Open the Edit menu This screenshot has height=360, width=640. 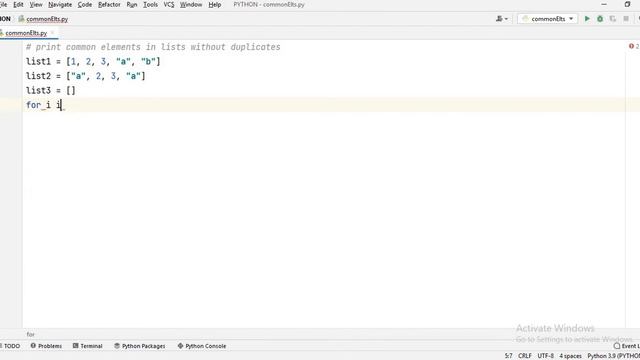point(18,4)
